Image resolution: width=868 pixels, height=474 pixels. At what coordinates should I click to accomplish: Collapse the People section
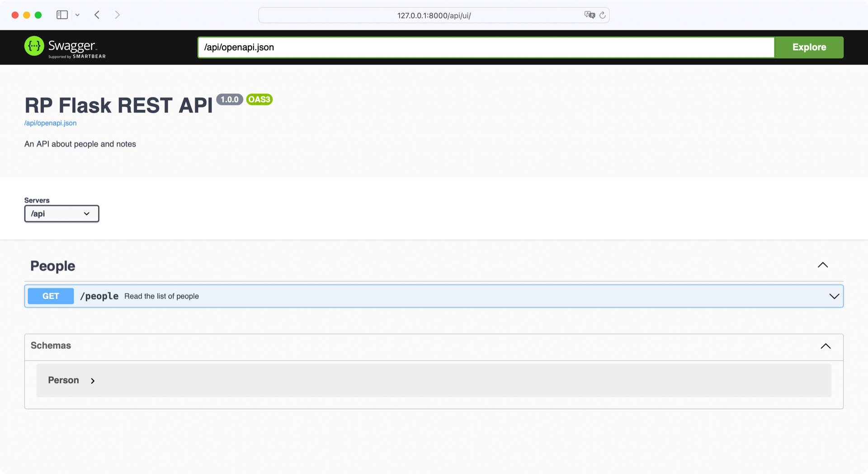(x=823, y=265)
